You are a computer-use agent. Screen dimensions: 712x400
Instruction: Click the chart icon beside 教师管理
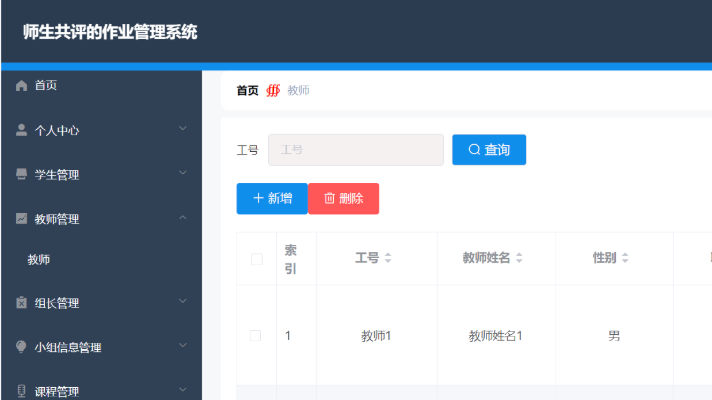(x=22, y=218)
